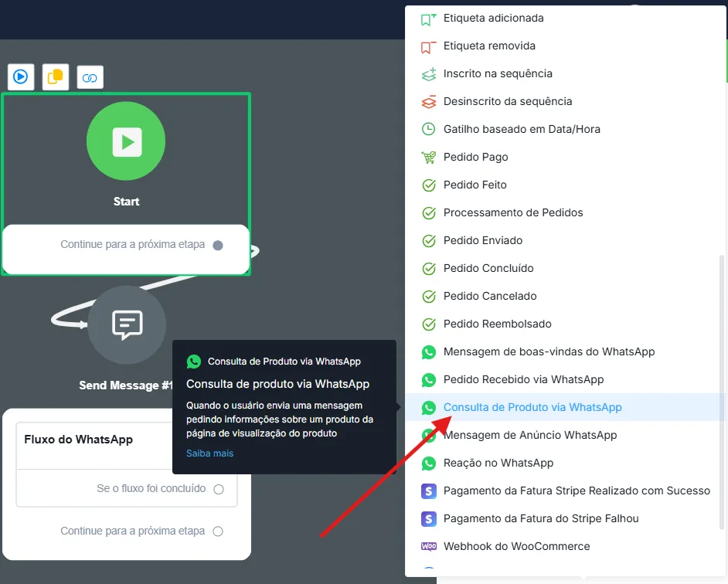Click the 'Se o fluxo foi concluído' connector circle

click(x=219, y=489)
